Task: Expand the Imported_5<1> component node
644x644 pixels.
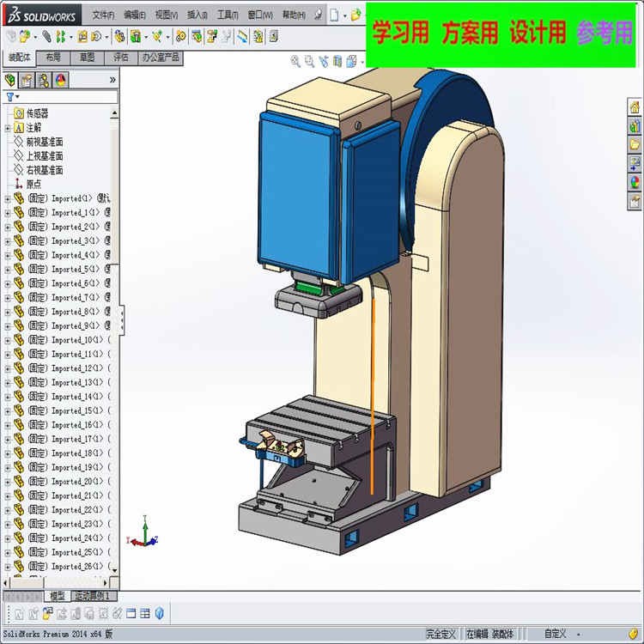Action: click(8, 270)
